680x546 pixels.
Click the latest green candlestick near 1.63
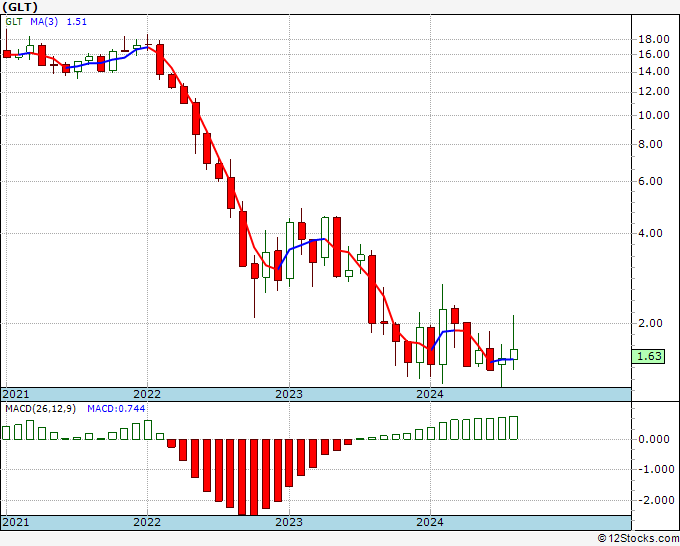tap(513, 354)
